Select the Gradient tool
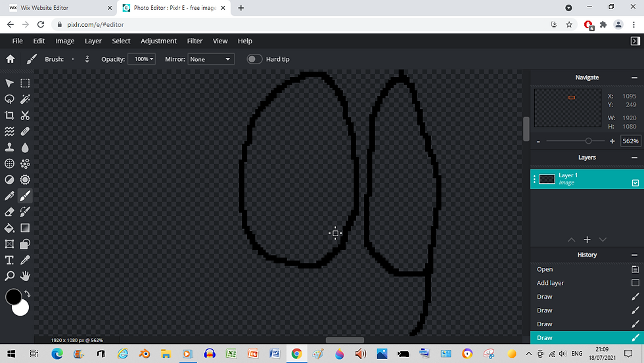 coord(25,228)
